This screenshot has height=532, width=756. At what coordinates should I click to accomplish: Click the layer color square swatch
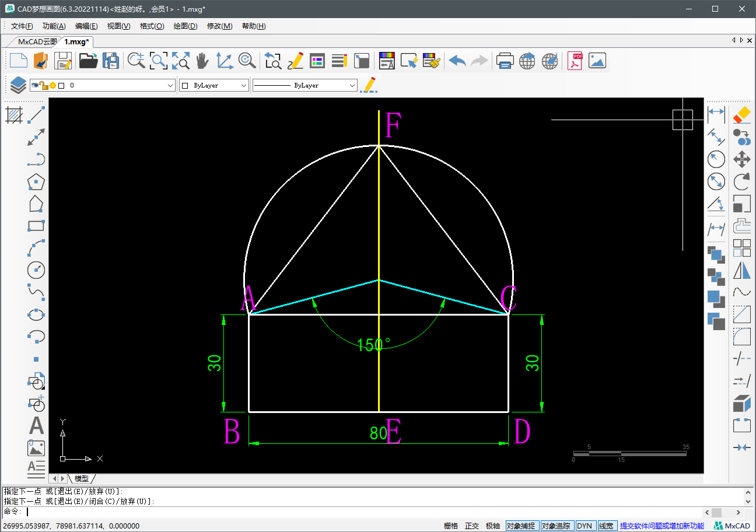pos(61,85)
